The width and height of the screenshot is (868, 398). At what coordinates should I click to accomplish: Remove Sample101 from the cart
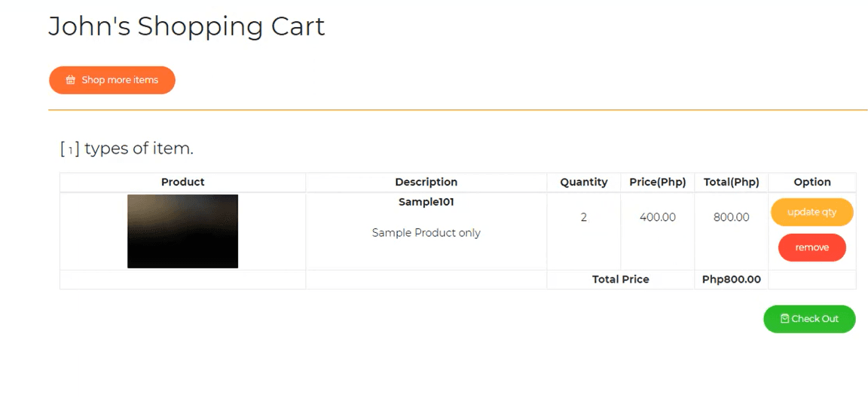[x=812, y=247]
